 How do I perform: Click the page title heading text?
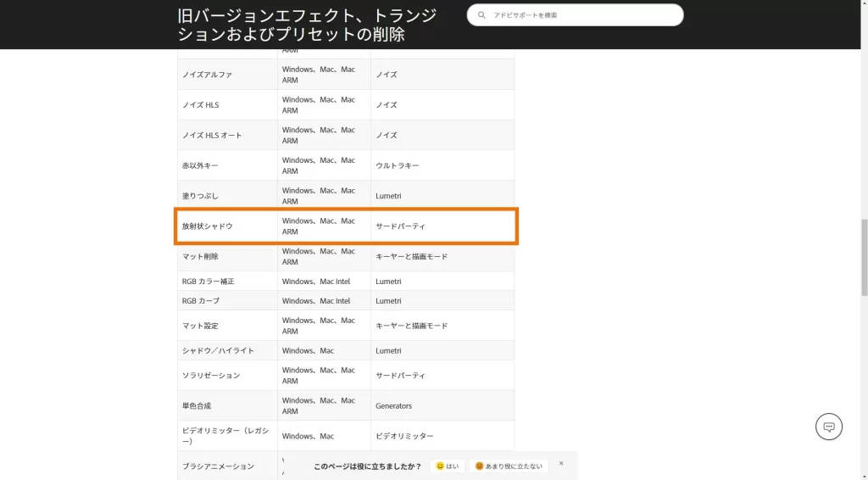click(308, 25)
